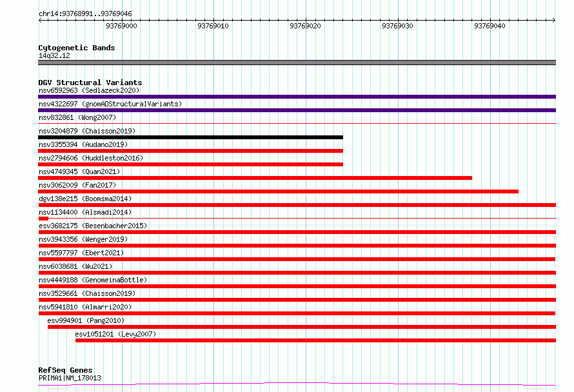
Task: Open the nsv3943356 (Wenger2019) label
Action: click(83, 239)
